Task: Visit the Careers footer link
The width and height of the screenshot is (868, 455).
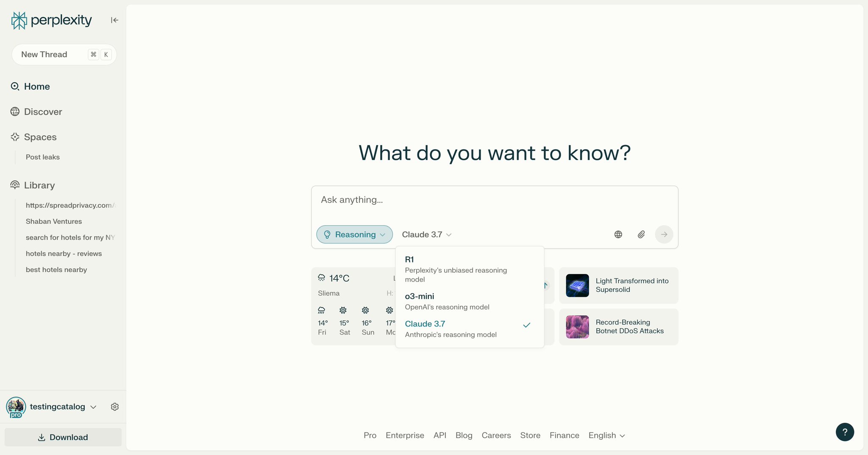Action: [496, 435]
